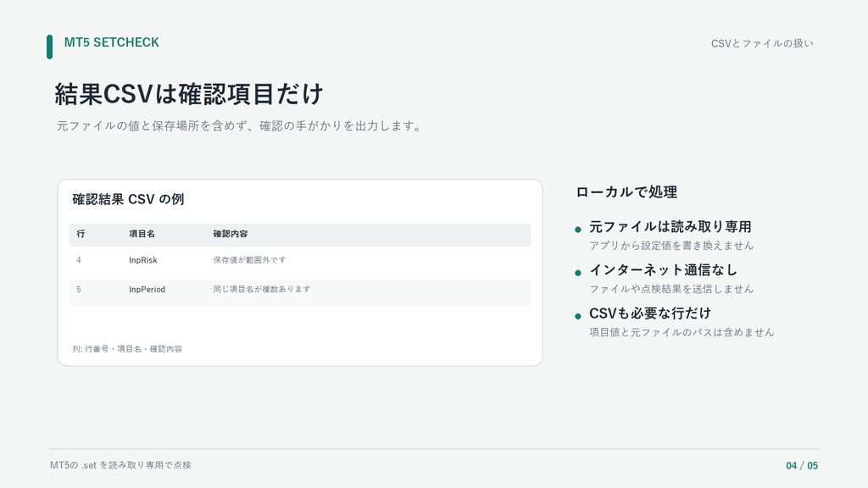
Task: Click the bullet 'インターネット通信なし'
Action: 663,270
